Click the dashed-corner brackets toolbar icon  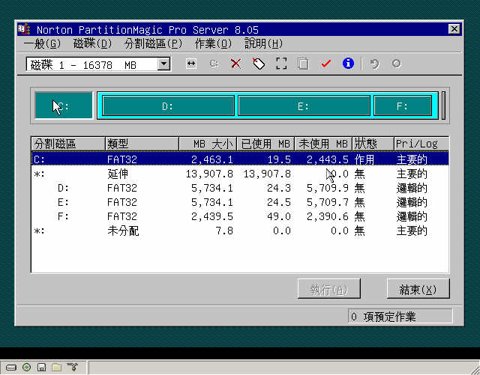tap(281, 63)
